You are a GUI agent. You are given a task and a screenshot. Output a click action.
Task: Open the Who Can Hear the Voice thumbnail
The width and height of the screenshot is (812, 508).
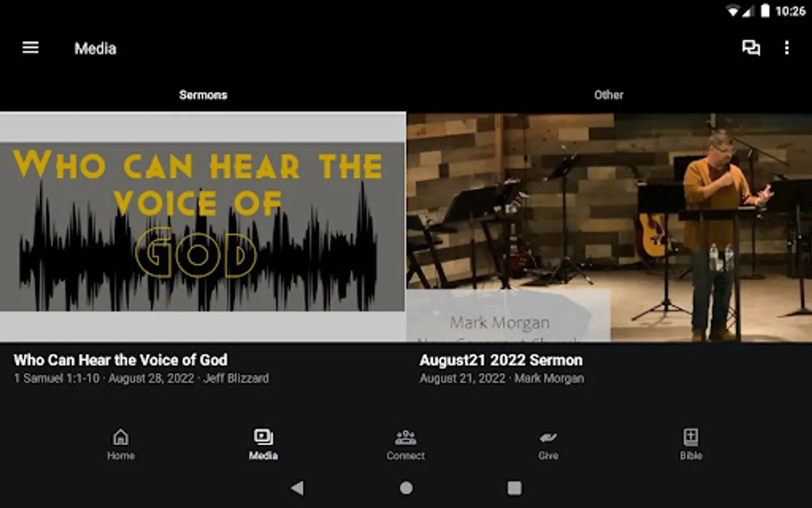203,227
